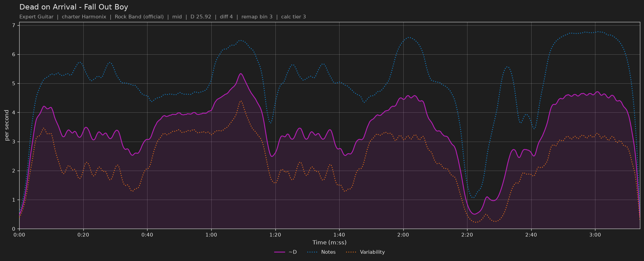Viewport: 644px width, 261px height.
Task: Click the '0:20' x-axis tick label
Action: (83, 235)
